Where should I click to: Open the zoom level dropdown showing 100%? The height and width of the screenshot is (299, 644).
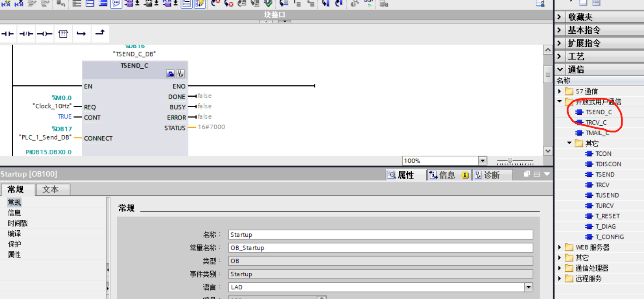482,160
